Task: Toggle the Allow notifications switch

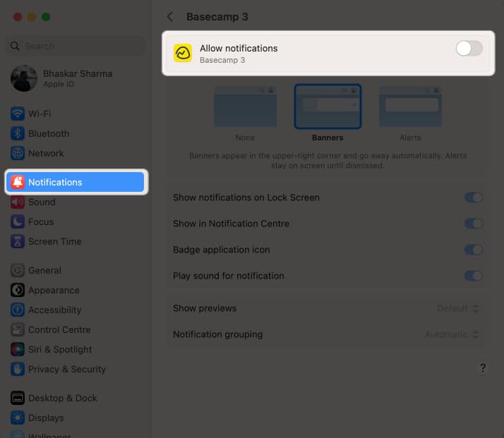Action: click(469, 49)
